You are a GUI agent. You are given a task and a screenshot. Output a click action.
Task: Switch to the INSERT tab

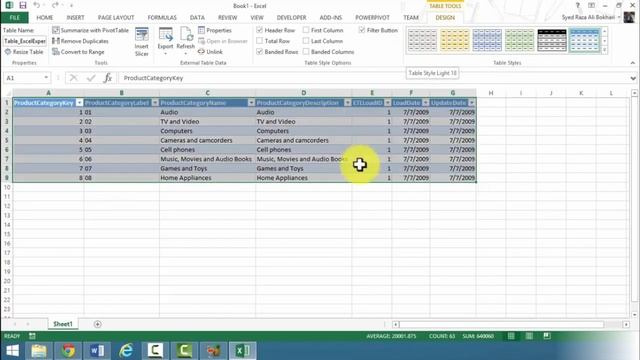[75, 18]
